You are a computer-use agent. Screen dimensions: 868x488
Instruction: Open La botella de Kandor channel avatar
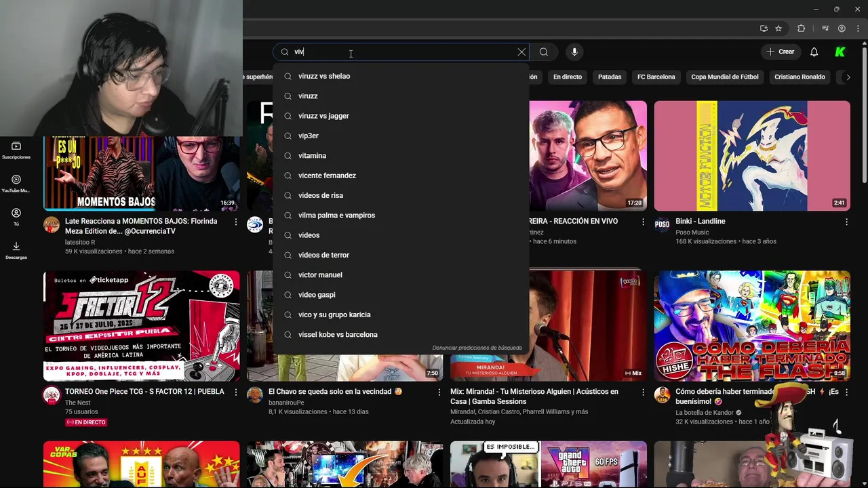pyautogui.click(x=662, y=395)
